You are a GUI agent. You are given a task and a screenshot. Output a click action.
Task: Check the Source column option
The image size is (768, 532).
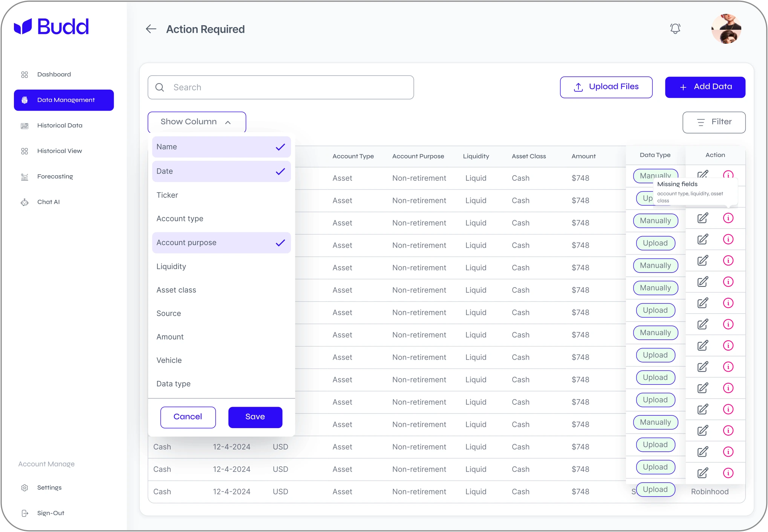pos(221,313)
